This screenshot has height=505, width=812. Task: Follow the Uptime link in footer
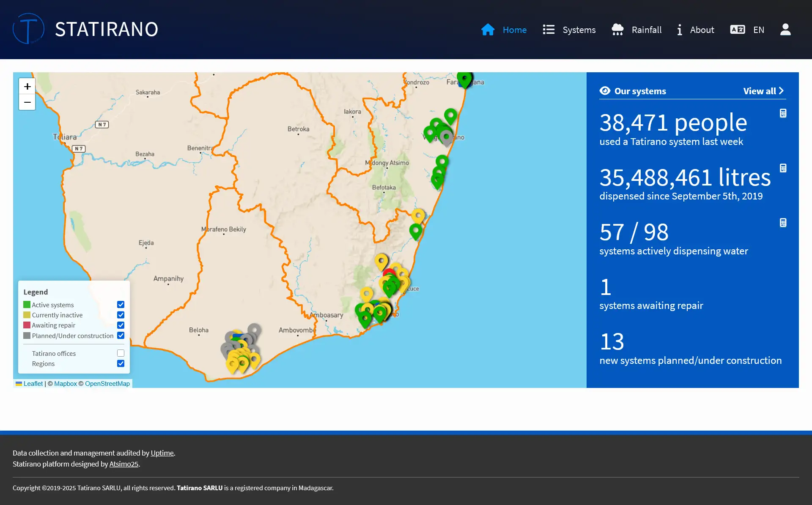click(162, 453)
